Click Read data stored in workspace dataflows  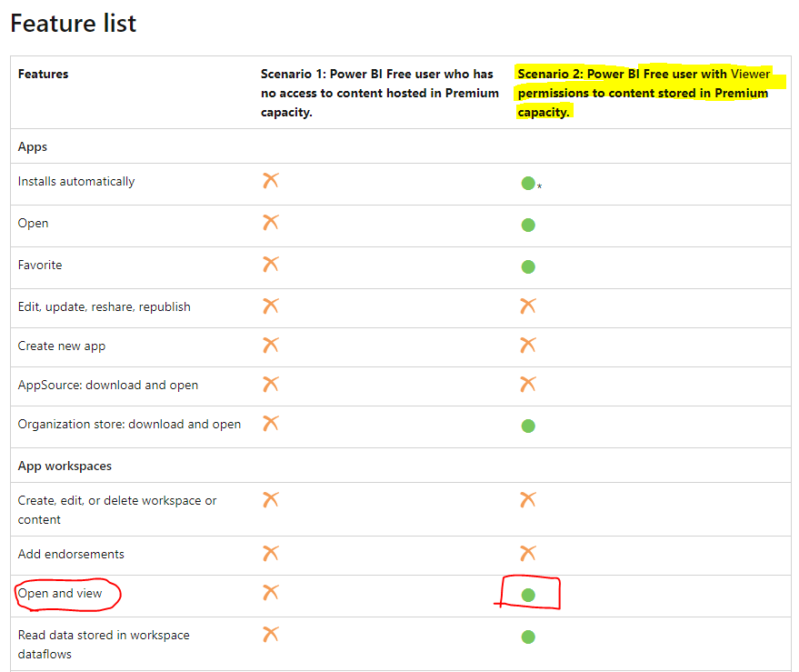pos(104,645)
